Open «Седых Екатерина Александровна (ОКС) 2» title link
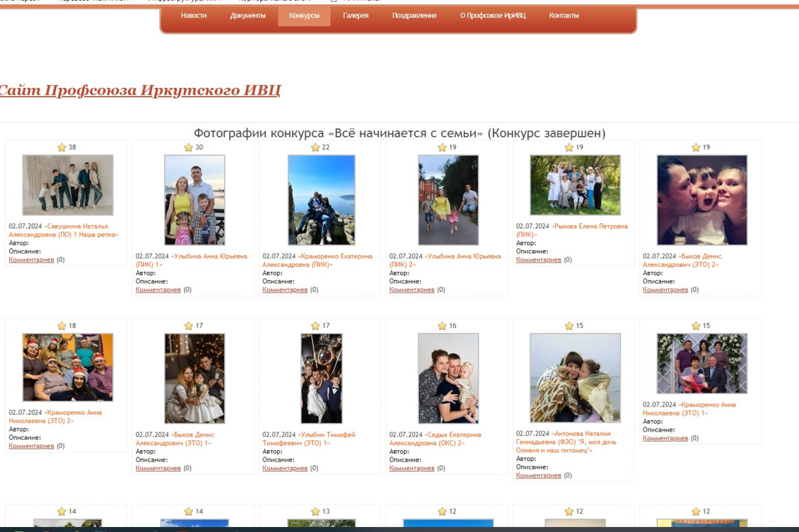The height and width of the screenshot is (532, 799). [x=436, y=439]
